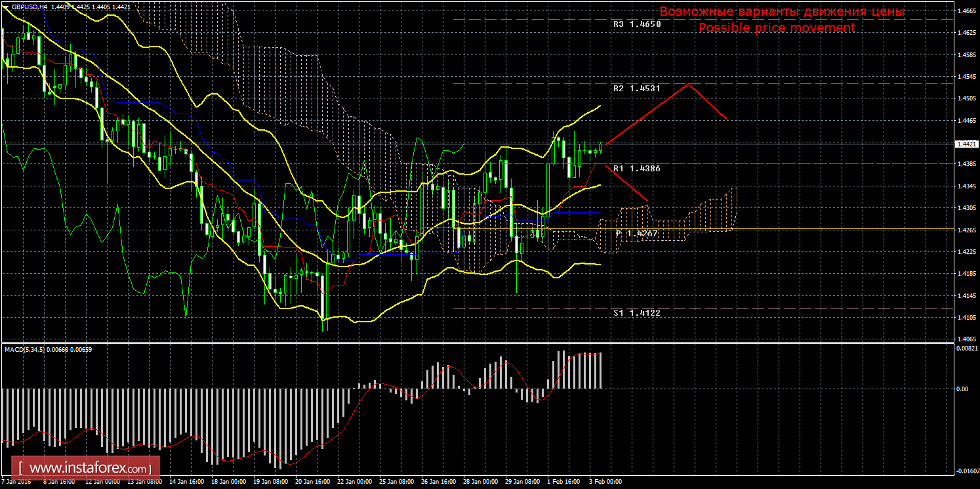Click the P 1.4267 pivot label

pos(637,233)
